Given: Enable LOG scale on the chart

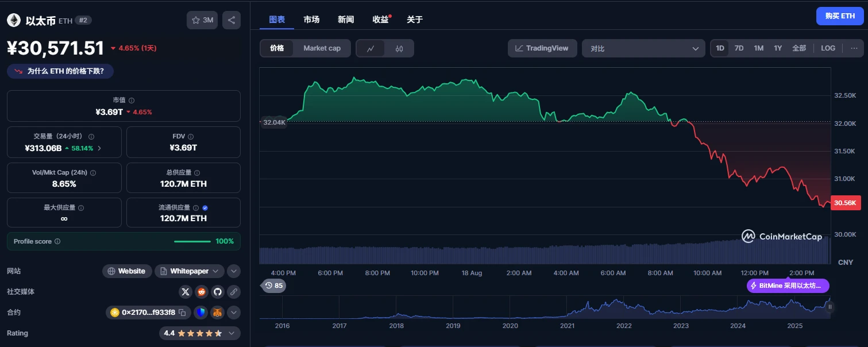Looking at the screenshot, I should 828,48.
